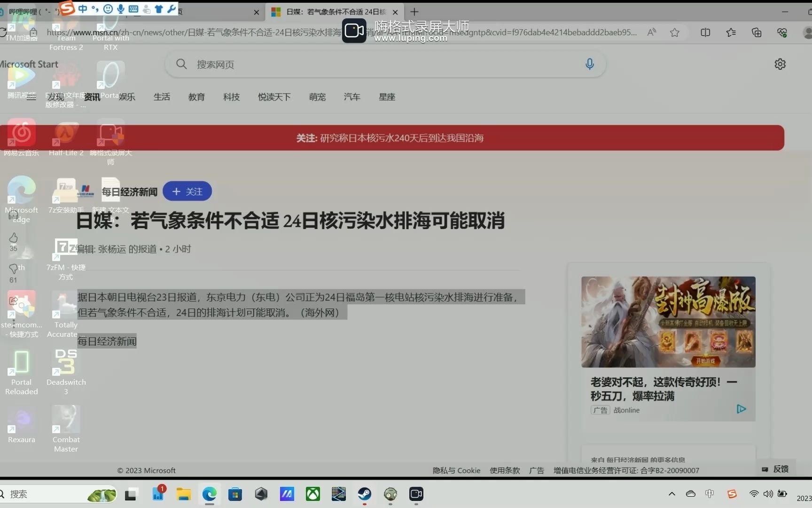Click the 反馈 feedback button

click(776, 469)
